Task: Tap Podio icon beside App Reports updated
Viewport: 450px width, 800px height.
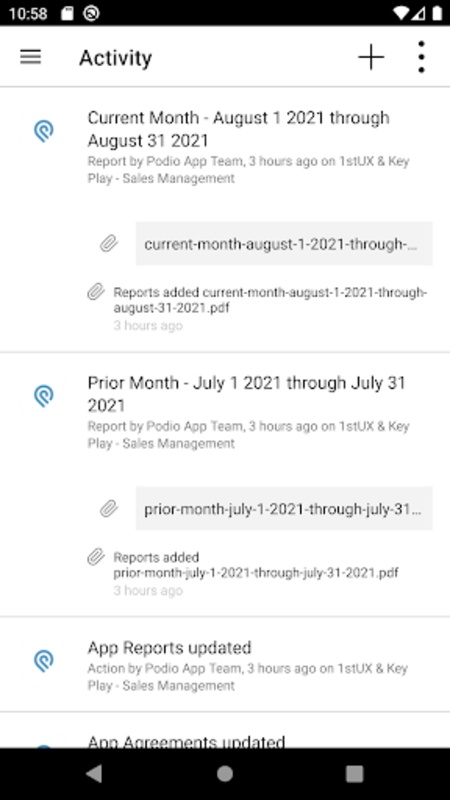Action: [44, 661]
